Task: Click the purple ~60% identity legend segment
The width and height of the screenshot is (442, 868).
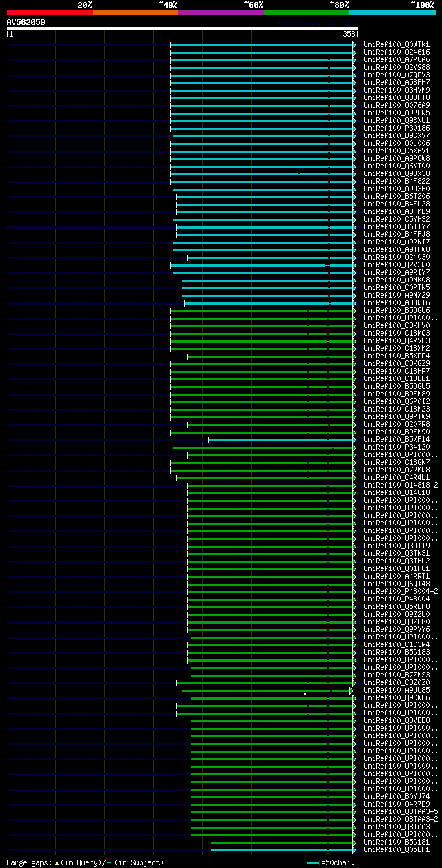Action: click(x=220, y=12)
